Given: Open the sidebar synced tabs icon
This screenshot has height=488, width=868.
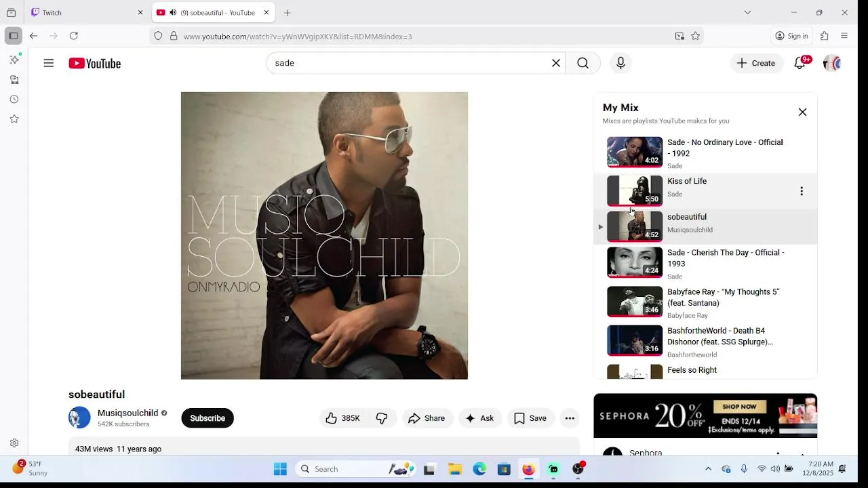Looking at the screenshot, I should point(14,79).
